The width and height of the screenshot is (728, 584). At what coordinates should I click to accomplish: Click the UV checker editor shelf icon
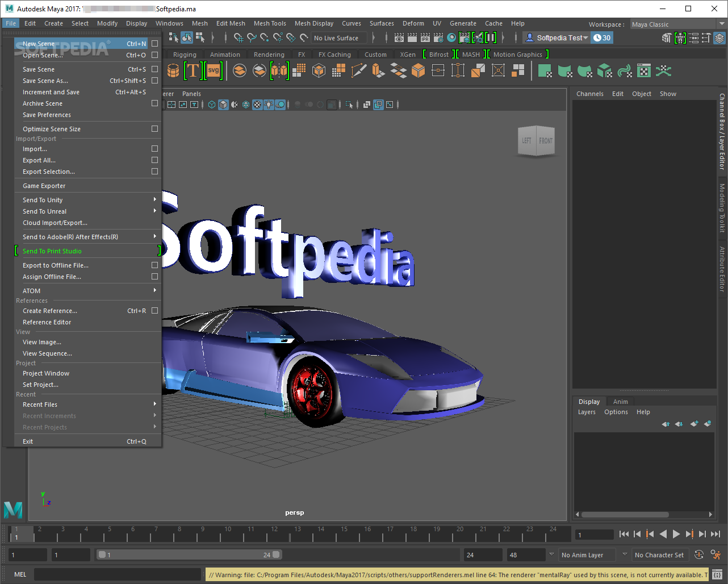(x=644, y=70)
